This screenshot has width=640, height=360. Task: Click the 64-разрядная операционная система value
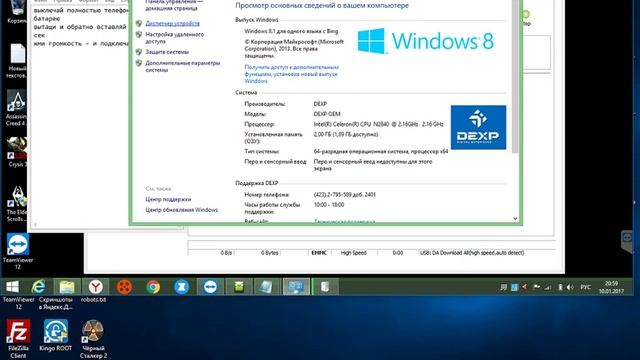381,151
